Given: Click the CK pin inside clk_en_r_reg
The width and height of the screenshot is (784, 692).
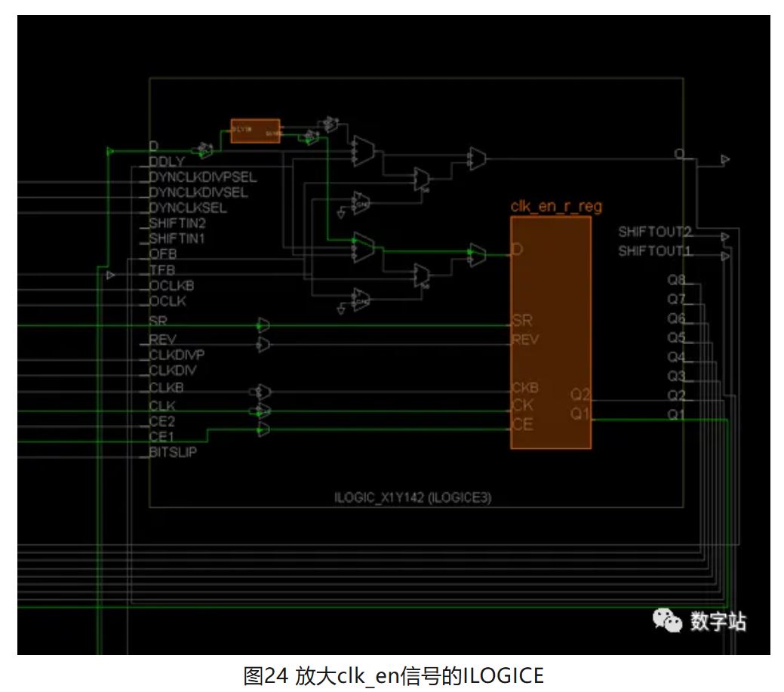Looking at the screenshot, I should [x=523, y=405].
